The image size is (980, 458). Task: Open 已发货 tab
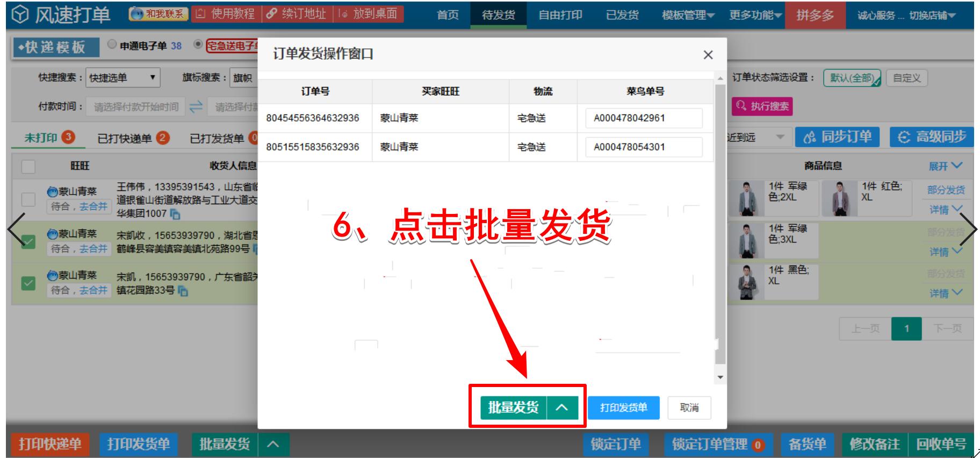point(622,15)
